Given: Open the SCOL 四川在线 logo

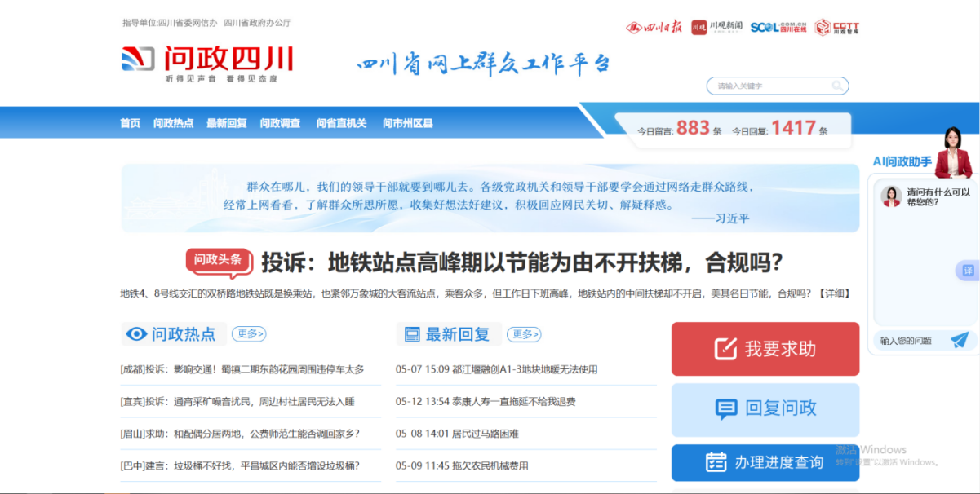Looking at the screenshot, I should pos(778,27).
